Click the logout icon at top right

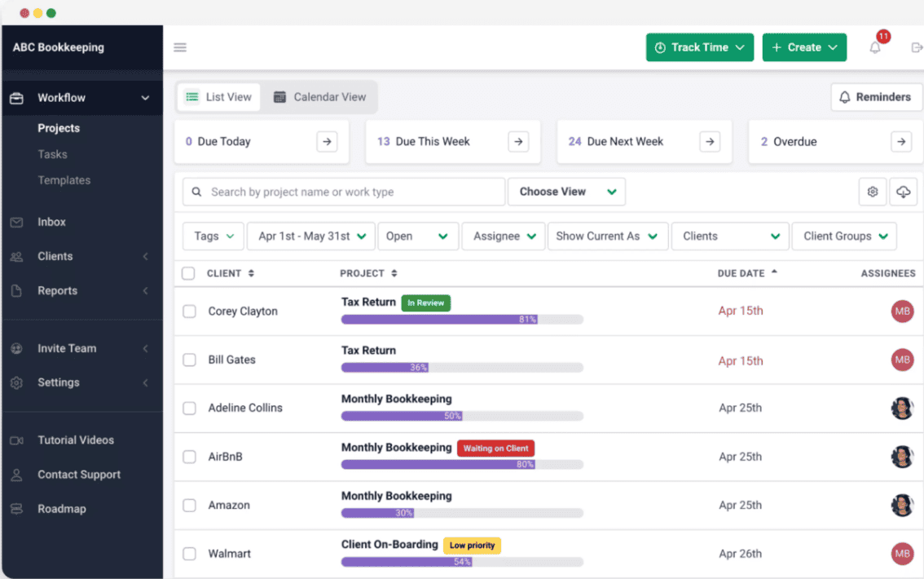point(917,47)
